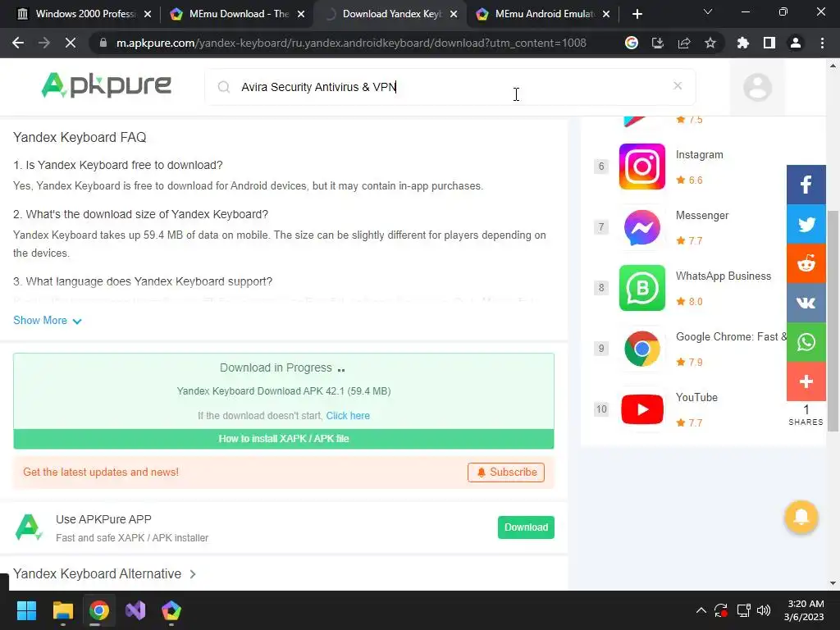Open the clock showing 3:20 AM
This screenshot has width=840, height=630.
804,610
